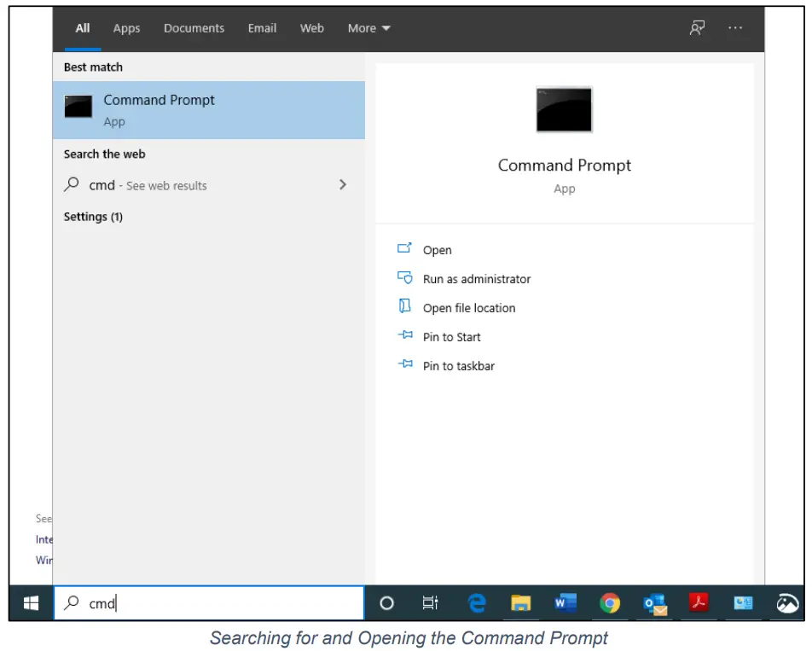The width and height of the screenshot is (812, 651).
Task: Click the search magnifier icon in the taskbar box
Action: 72,602
